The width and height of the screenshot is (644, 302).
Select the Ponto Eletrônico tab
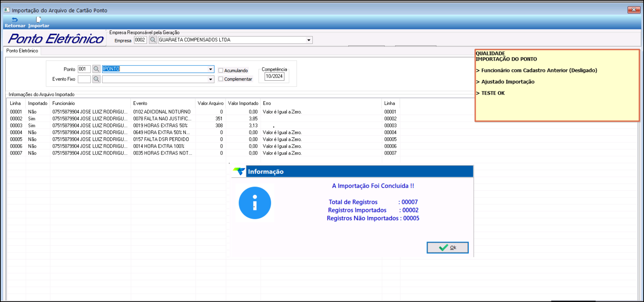point(22,51)
